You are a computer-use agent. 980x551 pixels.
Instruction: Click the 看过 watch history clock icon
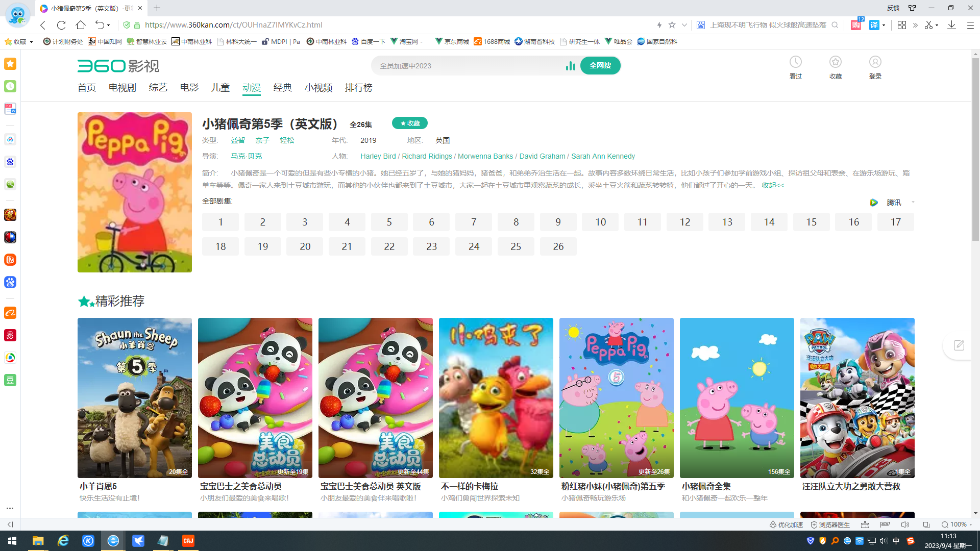pyautogui.click(x=795, y=62)
